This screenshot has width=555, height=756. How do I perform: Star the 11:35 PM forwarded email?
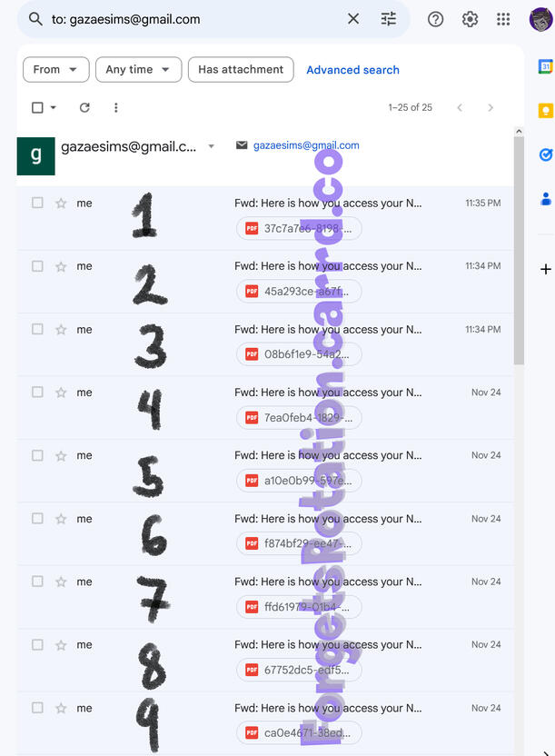(61, 203)
